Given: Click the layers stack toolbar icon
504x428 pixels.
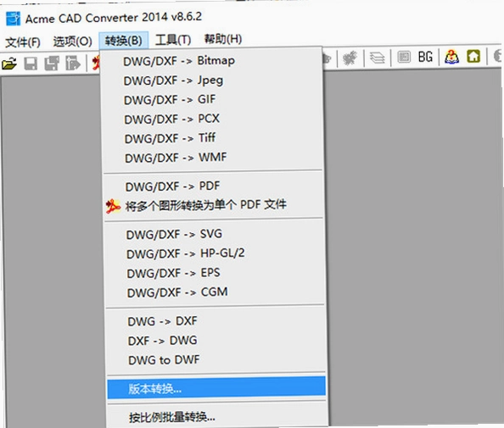Looking at the screenshot, I should [377, 58].
